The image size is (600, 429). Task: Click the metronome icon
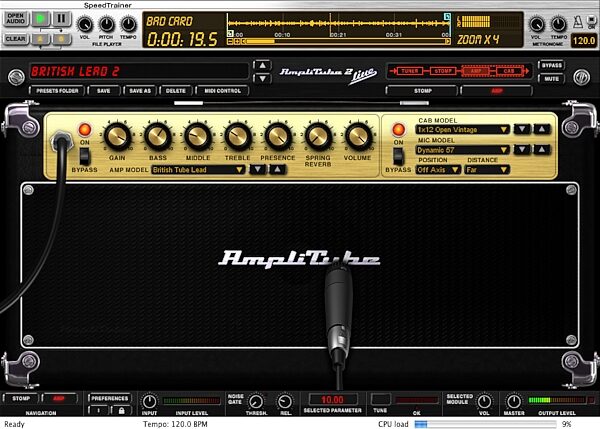[x=578, y=21]
